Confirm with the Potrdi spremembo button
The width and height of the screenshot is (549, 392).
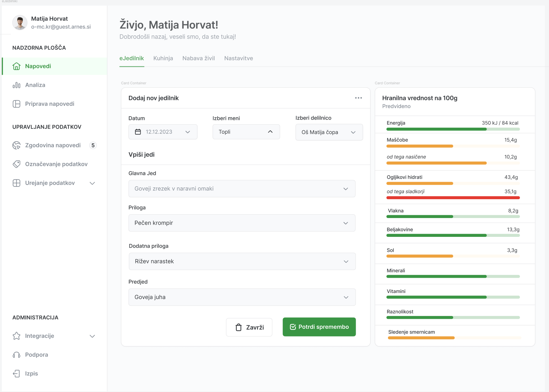coord(319,327)
